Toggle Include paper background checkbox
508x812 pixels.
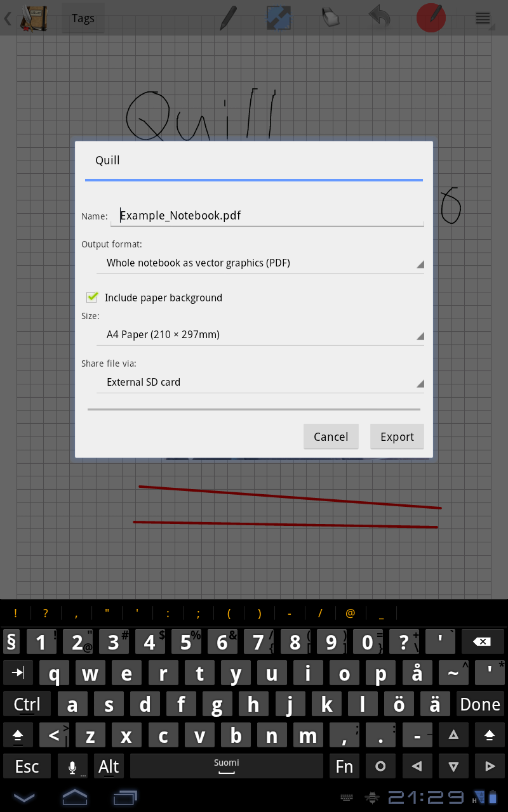93,297
